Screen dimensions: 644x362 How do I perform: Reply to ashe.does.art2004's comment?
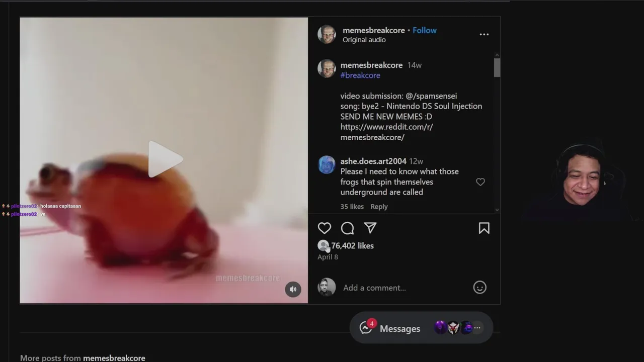click(379, 207)
